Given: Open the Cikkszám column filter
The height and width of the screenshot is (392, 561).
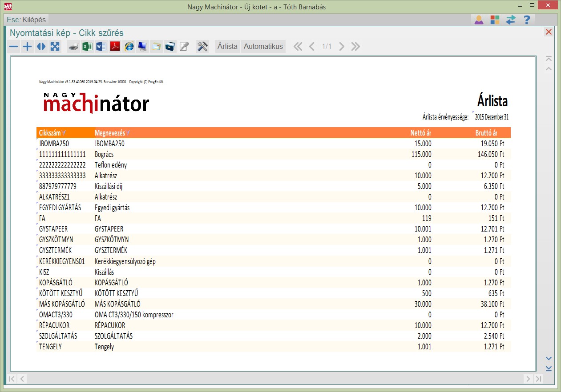Looking at the screenshot, I should tap(64, 133).
